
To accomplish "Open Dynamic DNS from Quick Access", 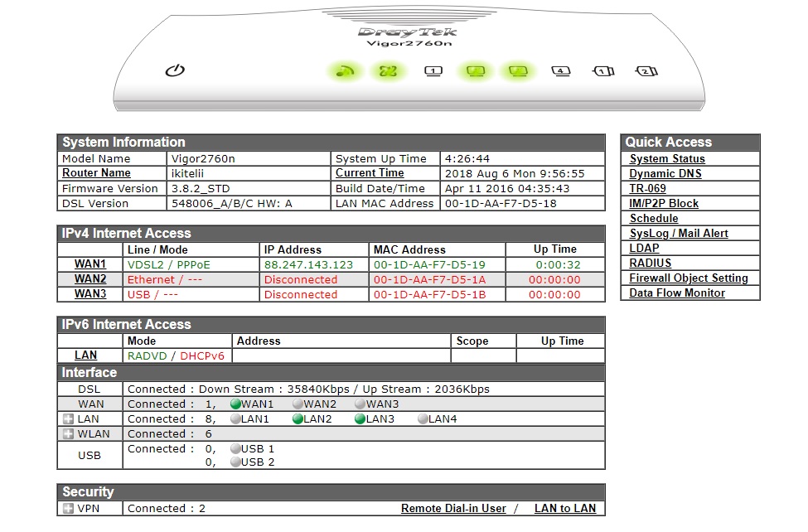I will pyautogui.click(x=665, y=174).
